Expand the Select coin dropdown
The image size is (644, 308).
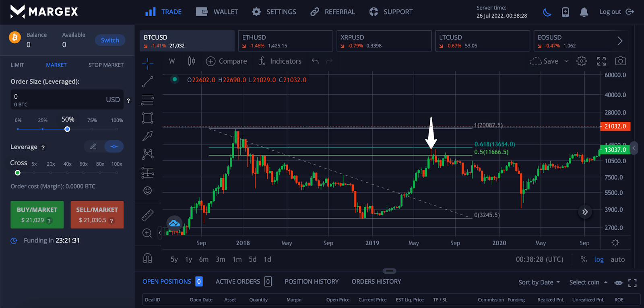[588, 282]
